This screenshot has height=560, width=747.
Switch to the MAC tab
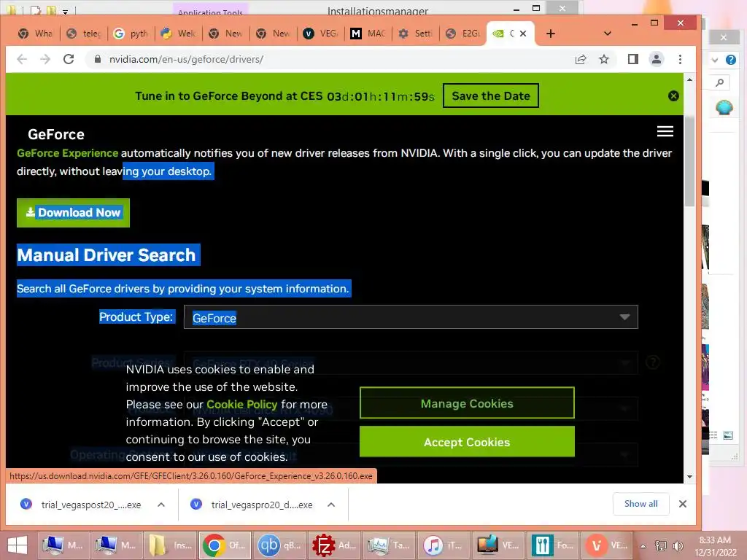[368, 34]
